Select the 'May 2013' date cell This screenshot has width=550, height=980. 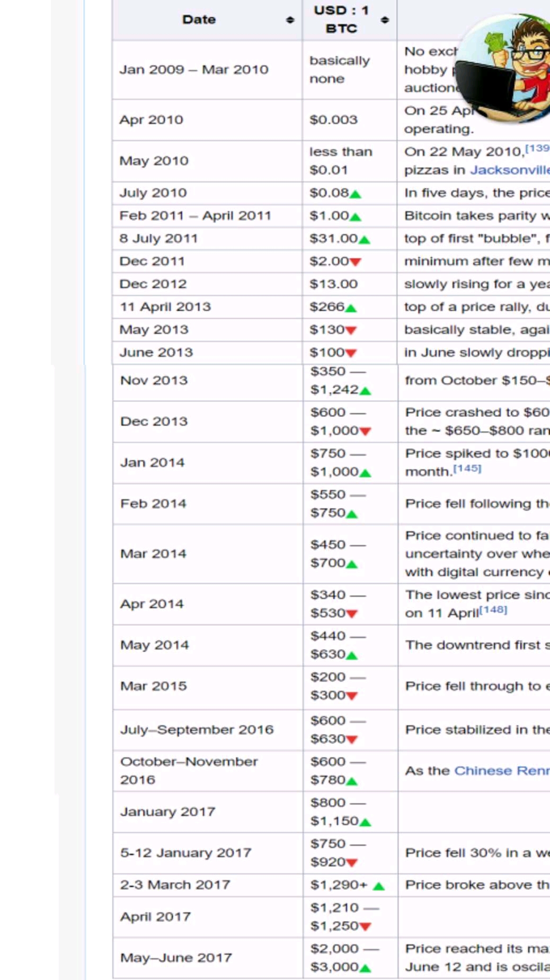(207, 330)
